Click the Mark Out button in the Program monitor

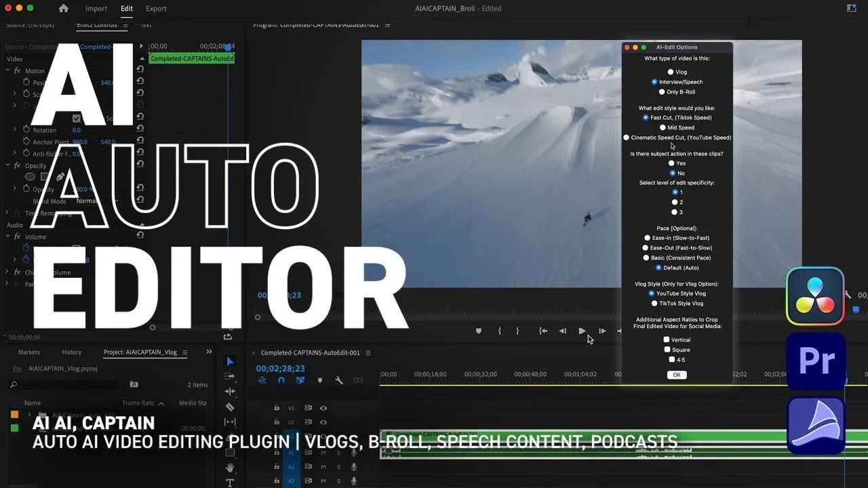[x=517, y=331]
